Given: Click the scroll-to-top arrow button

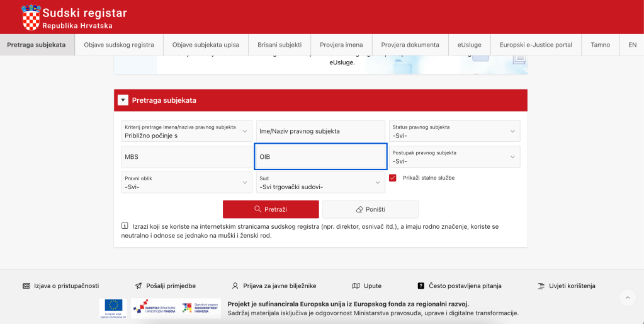Looking at the screenshot, I should [628, 298].
